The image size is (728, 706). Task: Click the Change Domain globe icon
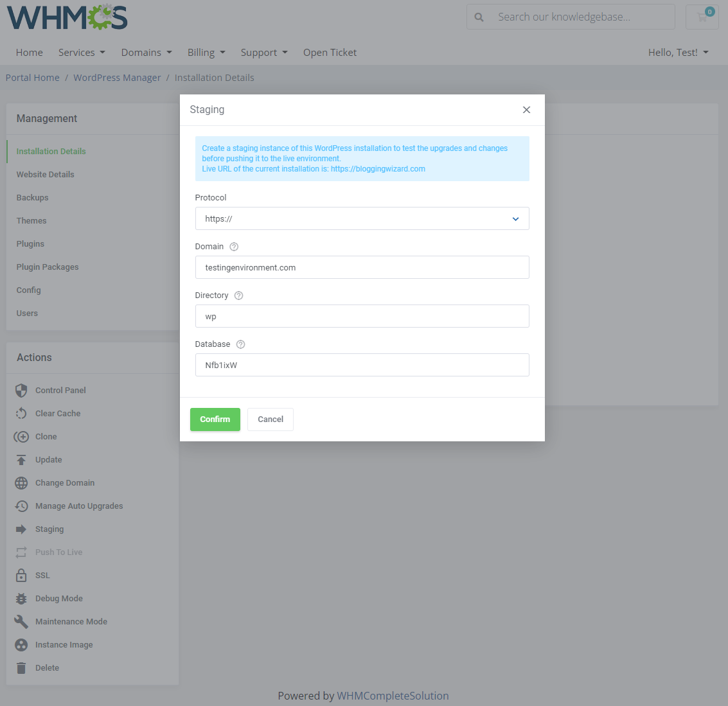[21, 483]
